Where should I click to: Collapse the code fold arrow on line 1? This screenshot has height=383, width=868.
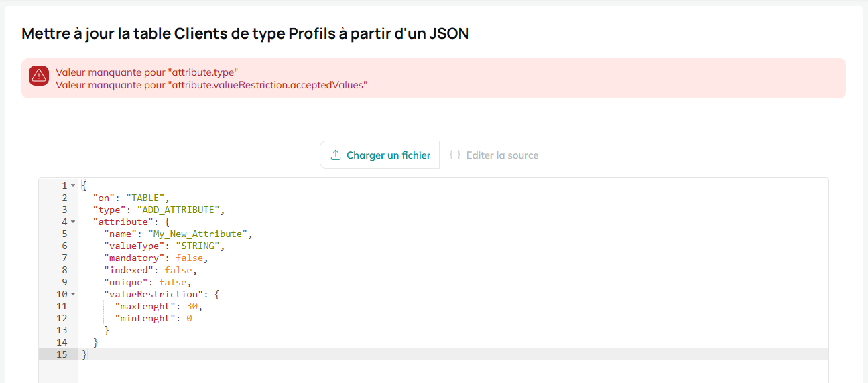(x=73, y=185)
